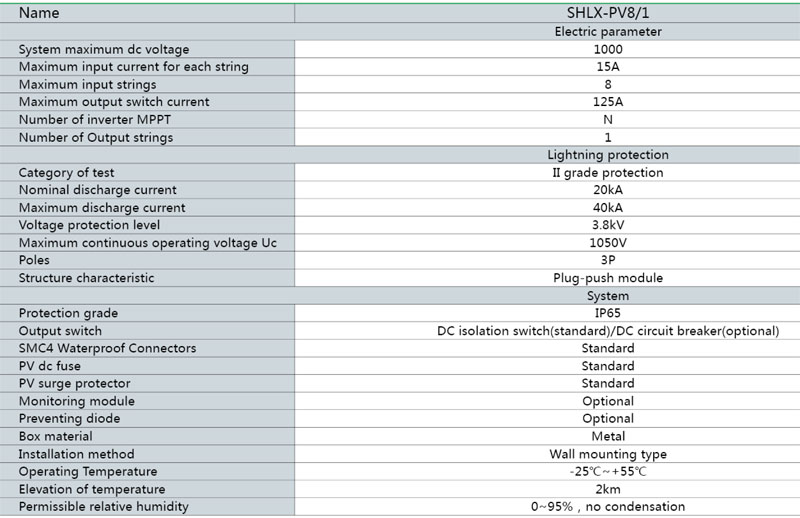Click the II grade protection value
This screenshot has width=800, height=518.
[607, 172]
